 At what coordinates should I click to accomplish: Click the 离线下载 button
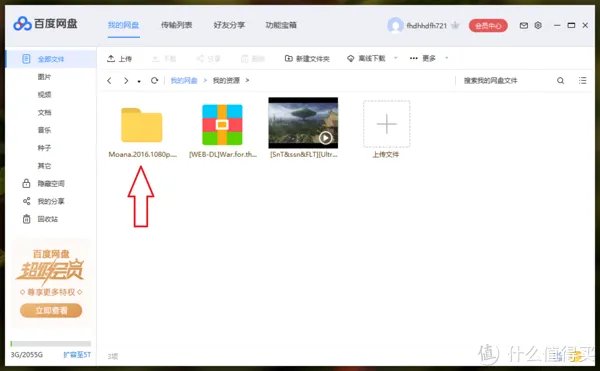[366, 59]
